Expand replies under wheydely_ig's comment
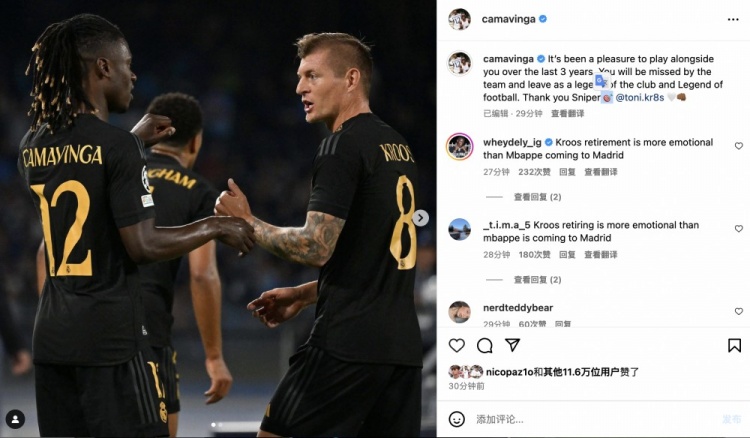The width and height of the screenshot is (750, 438). click(x=537, y=197)
